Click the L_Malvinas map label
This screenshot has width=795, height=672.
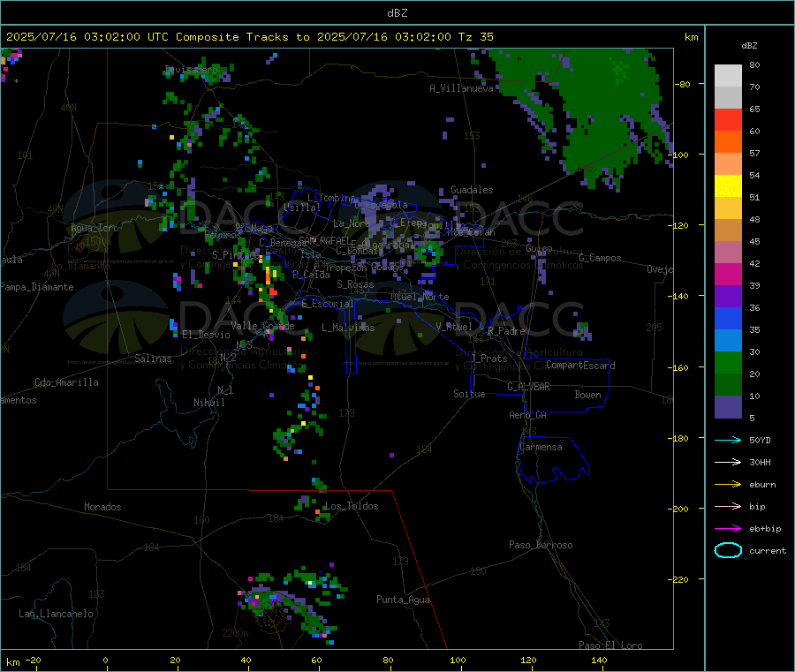click(x=348, y=328)
